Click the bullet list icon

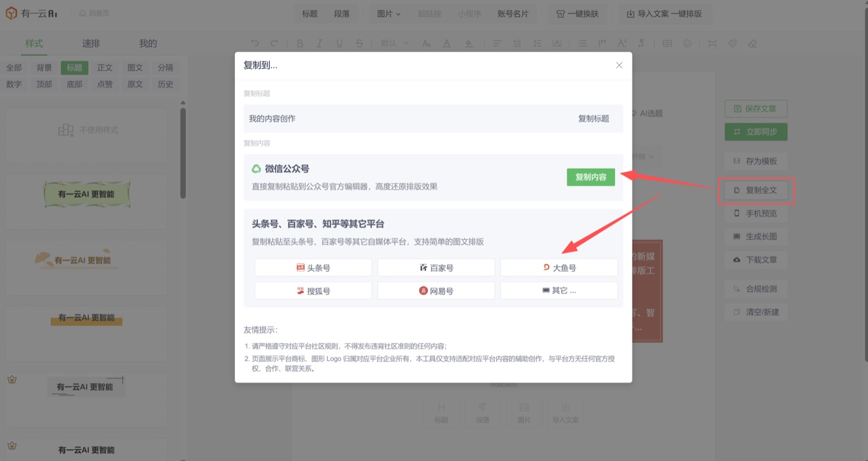click(582, 43)
